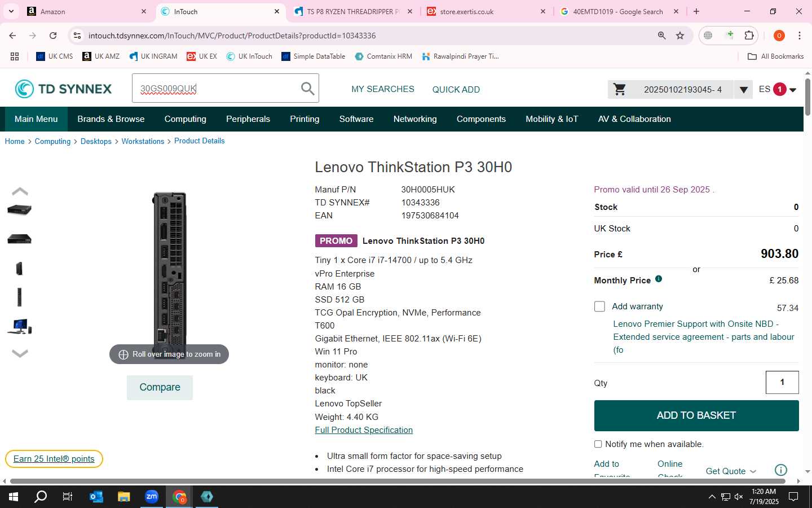
Task: Click the info icon beside Get Quote
Action: pos(781,470)
